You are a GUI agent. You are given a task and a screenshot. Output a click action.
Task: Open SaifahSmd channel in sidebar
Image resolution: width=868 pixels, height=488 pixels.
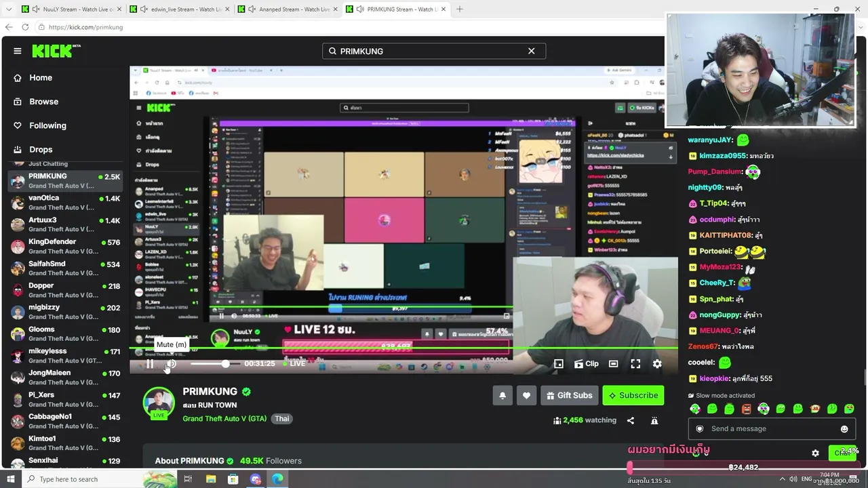coord(65,268)
